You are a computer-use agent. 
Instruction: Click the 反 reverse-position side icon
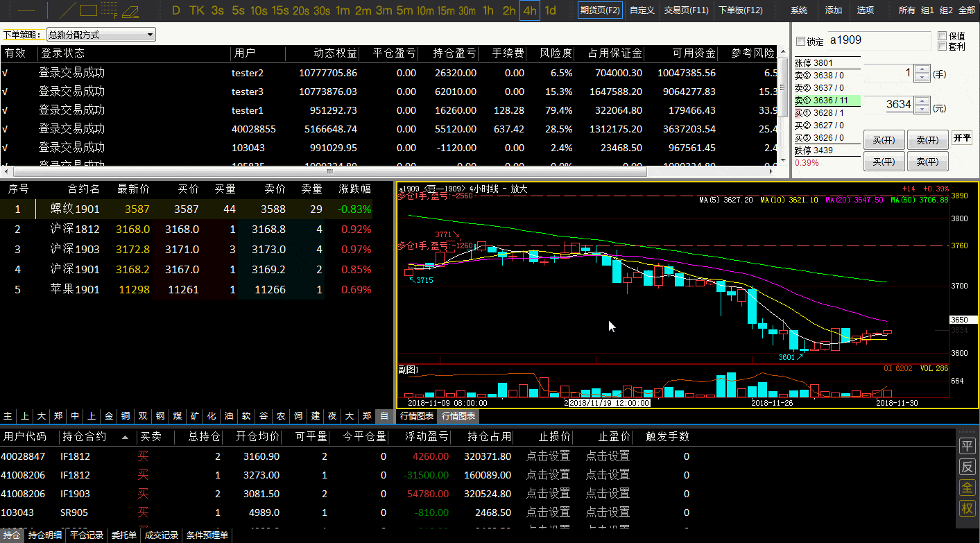pyautogui.click(x=967, y=466)
